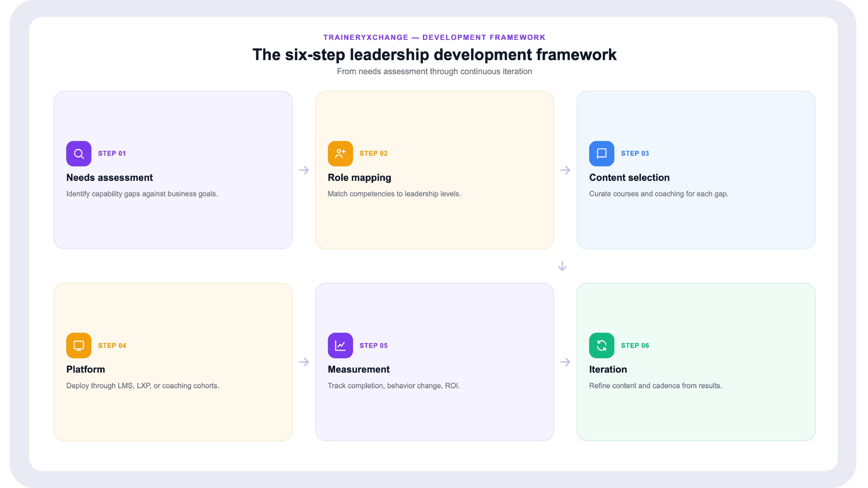Viewport: 868px width, 488px height.
Task: Click the line-chart icon for Step 05
Action: [340, 346]
